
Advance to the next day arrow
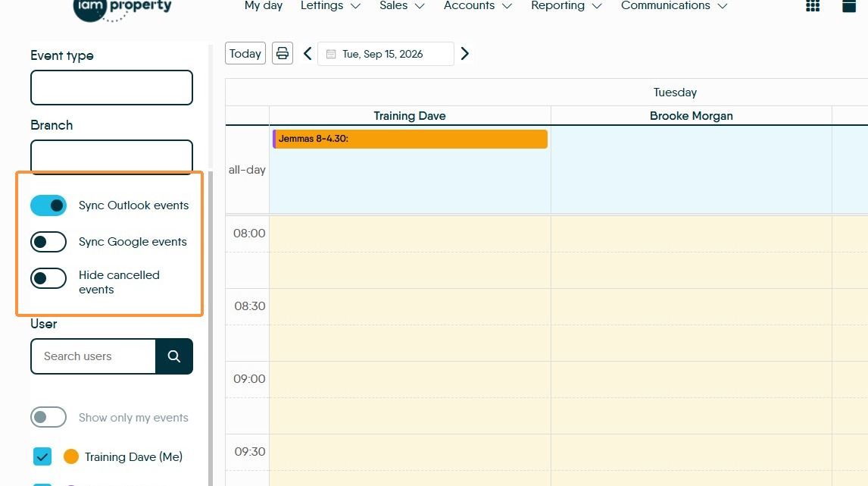(x=465, y=54)
